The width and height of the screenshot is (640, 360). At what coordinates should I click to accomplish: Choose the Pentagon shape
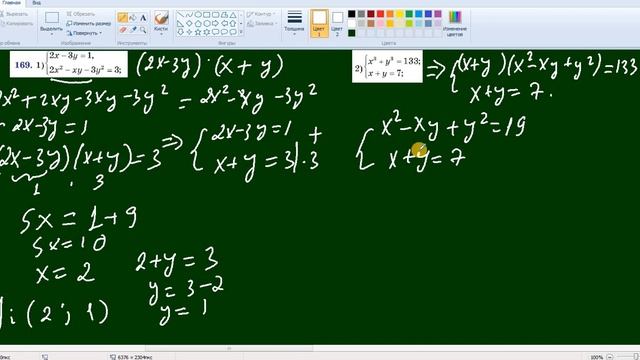point(198,23)
